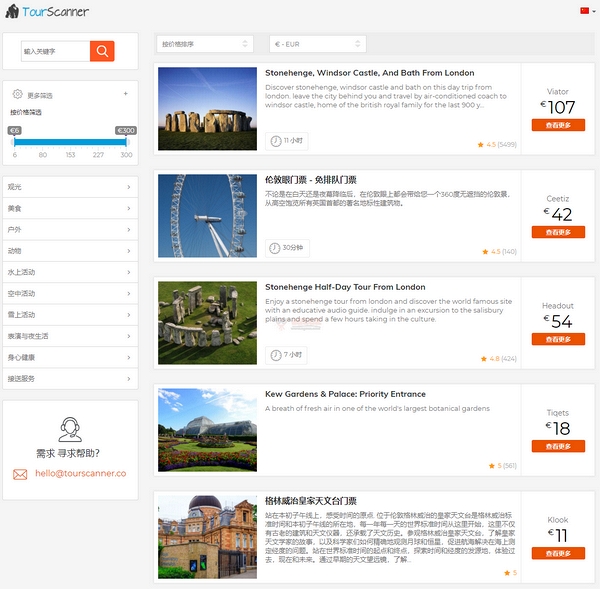600x589 pixels.
Task: Click the 按价格筛选 price filter label
Action: (x=26, y=112)
